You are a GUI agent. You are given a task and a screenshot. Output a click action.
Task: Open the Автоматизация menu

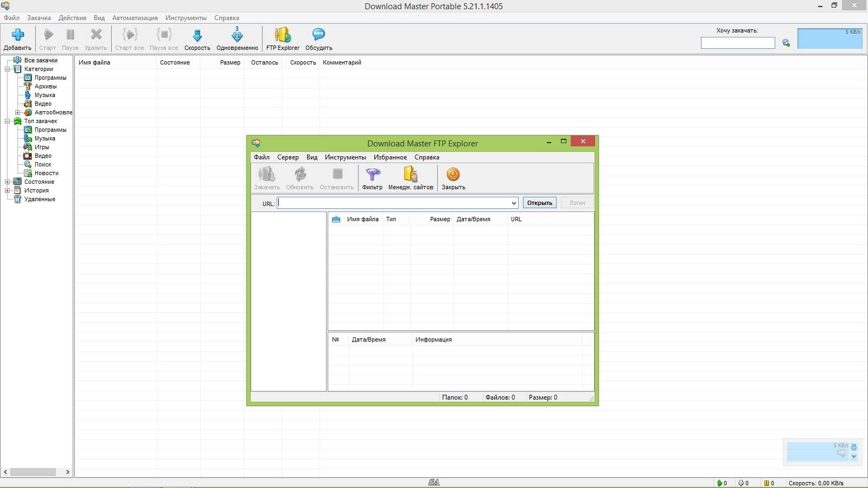(x=135, y=18)
